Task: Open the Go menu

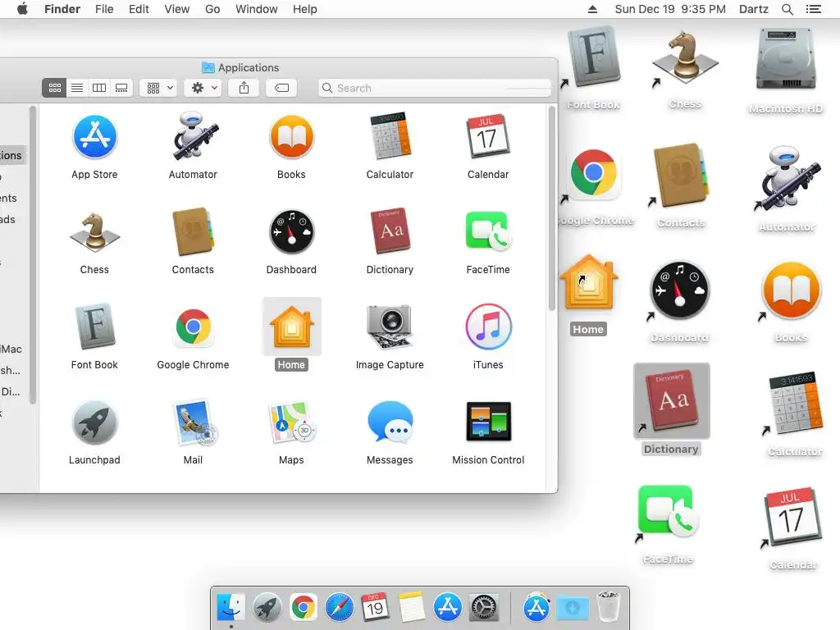Action: point(212,9)
